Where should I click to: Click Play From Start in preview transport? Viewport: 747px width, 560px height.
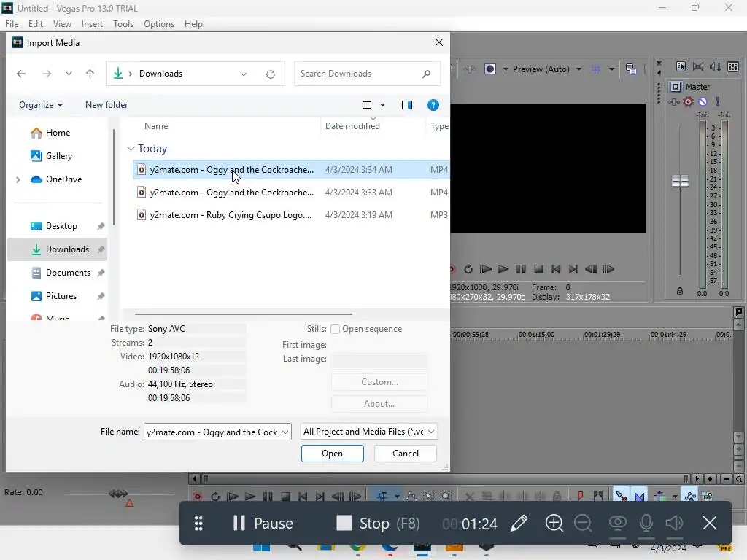coord(485,269)
